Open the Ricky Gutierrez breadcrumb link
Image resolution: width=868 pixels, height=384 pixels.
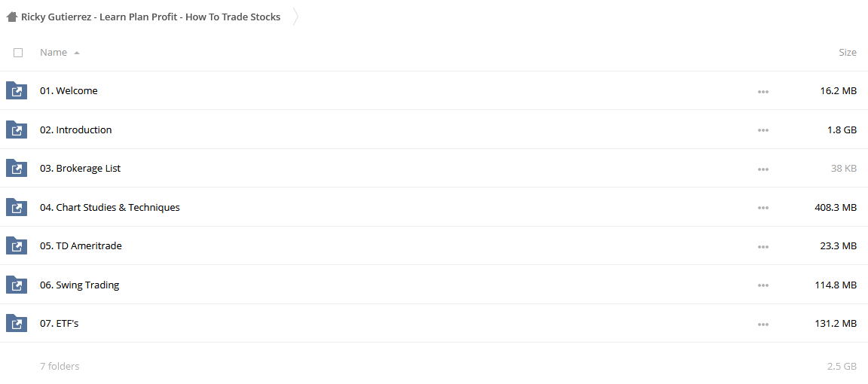pyautogui.click(x=151, y=17)
